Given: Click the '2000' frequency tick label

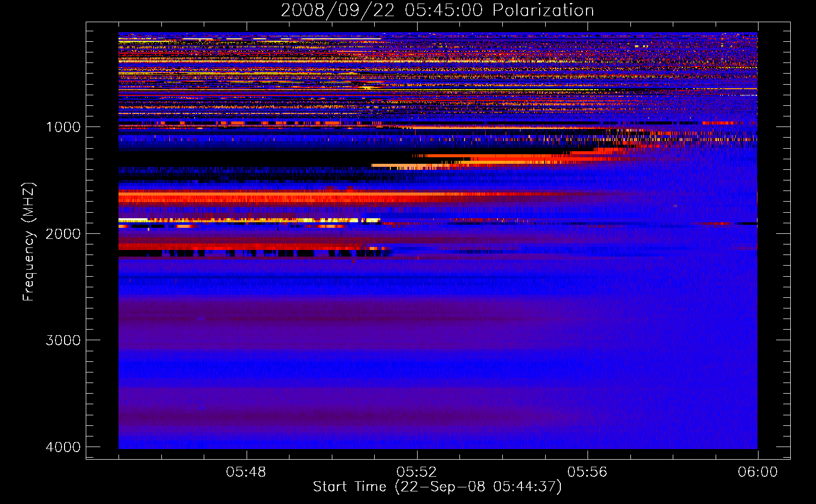Looking at the screenshot, I should pyautogui.click(x=64, y=234).
